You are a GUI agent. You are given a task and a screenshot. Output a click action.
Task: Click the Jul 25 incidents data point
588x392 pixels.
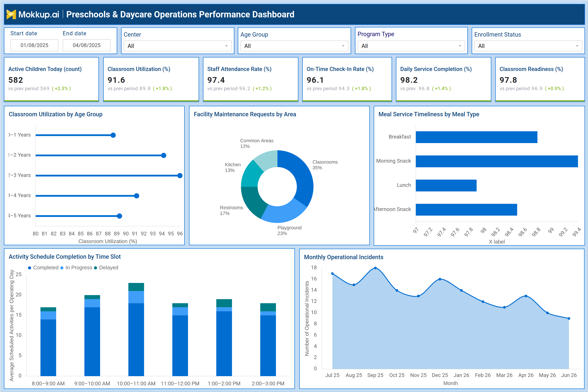(x=332, y=274)
